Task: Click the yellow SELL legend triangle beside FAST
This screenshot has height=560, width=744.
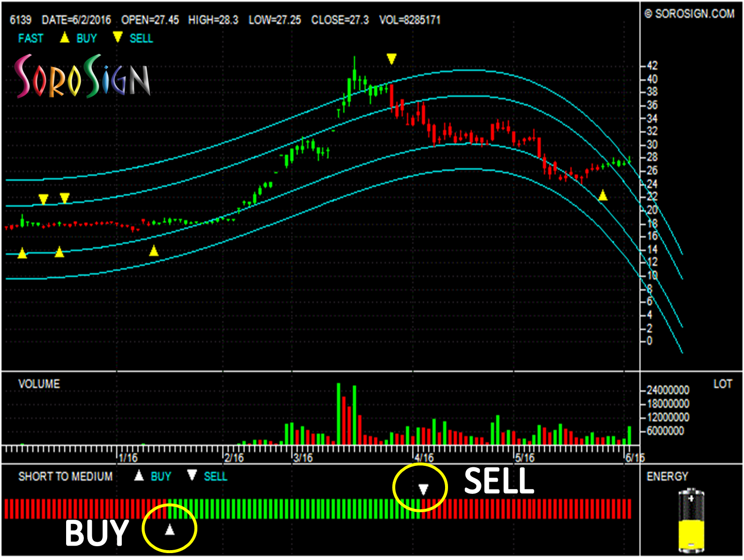Action: 117,37
